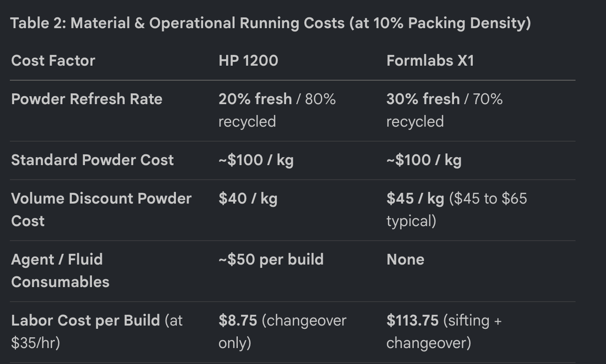Click the $40 / kg cell
This screenshot has width=606, height=364.
point(248,198)
